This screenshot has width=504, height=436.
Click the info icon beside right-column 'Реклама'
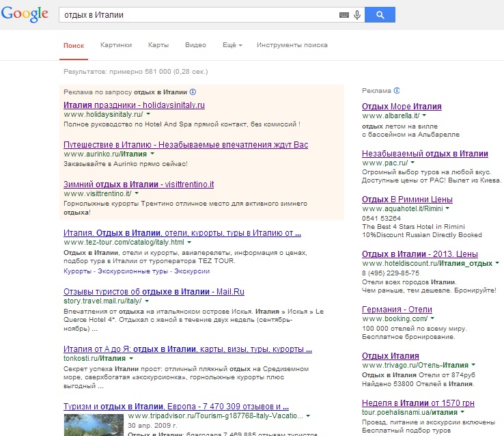pos(397,91)
